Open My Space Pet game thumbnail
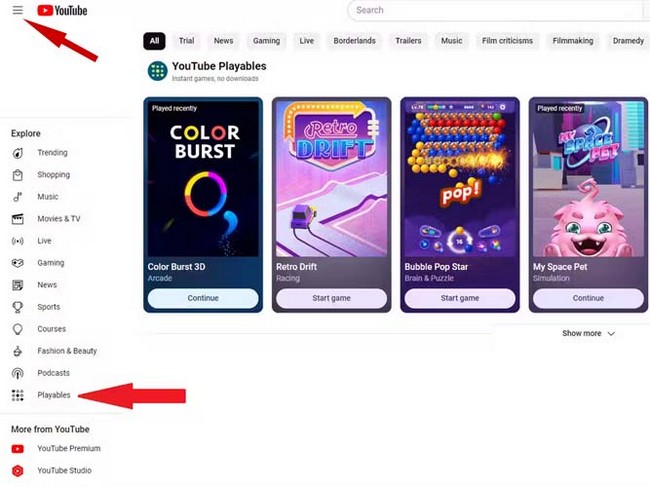The image size is (650, 487). [x=588, y=179]
